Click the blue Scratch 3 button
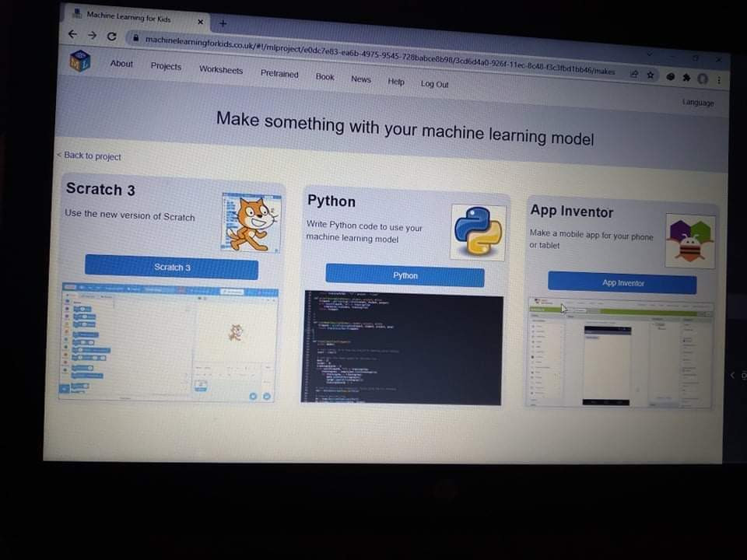This screenshot has width=747, height=560. pyautogui.click(x=171, y=267)
